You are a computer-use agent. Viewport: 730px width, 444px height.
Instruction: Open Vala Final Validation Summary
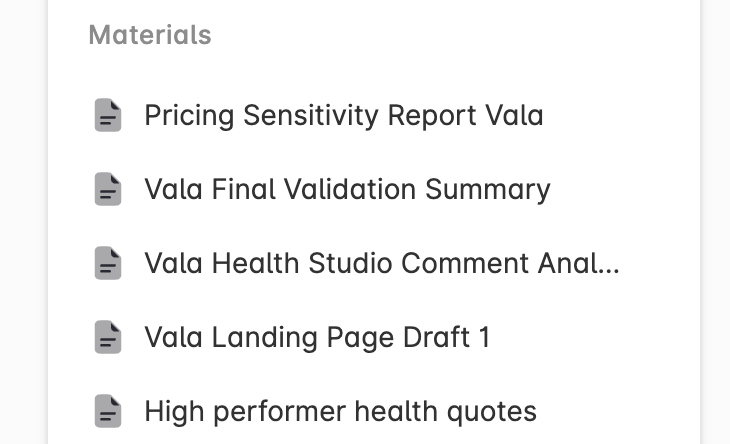tap(347, 190)
